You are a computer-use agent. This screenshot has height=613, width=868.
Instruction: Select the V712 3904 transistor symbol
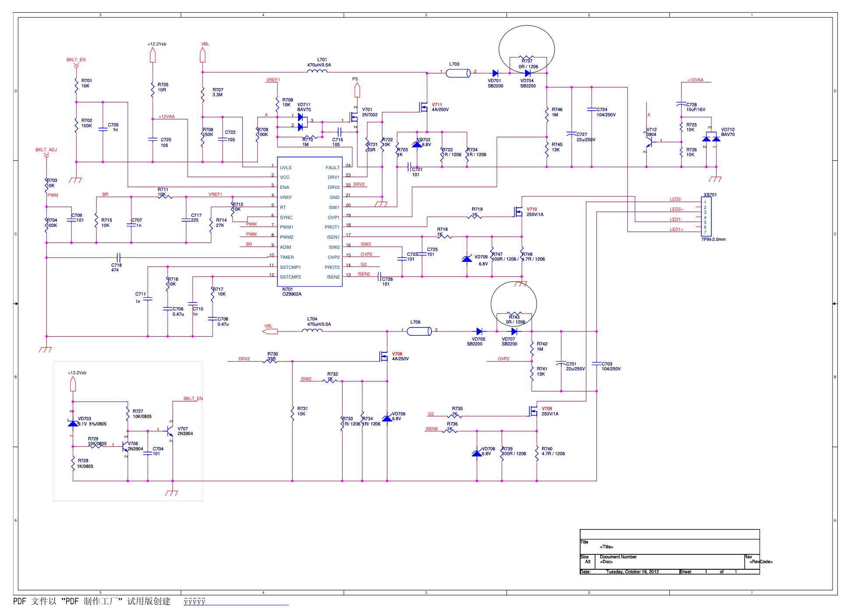click(x=649, y=141)
